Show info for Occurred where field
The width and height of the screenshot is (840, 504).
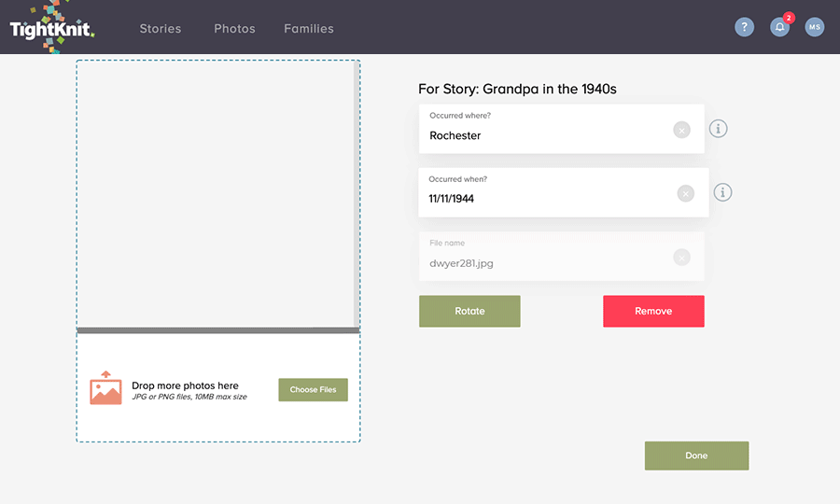pyautogui.click(x=719, y=129)
